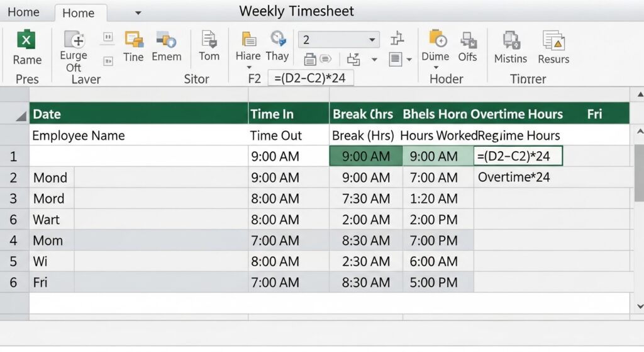Select the 5:00 PM cell
Screen dimensions: 644x352
click(438, 283)
